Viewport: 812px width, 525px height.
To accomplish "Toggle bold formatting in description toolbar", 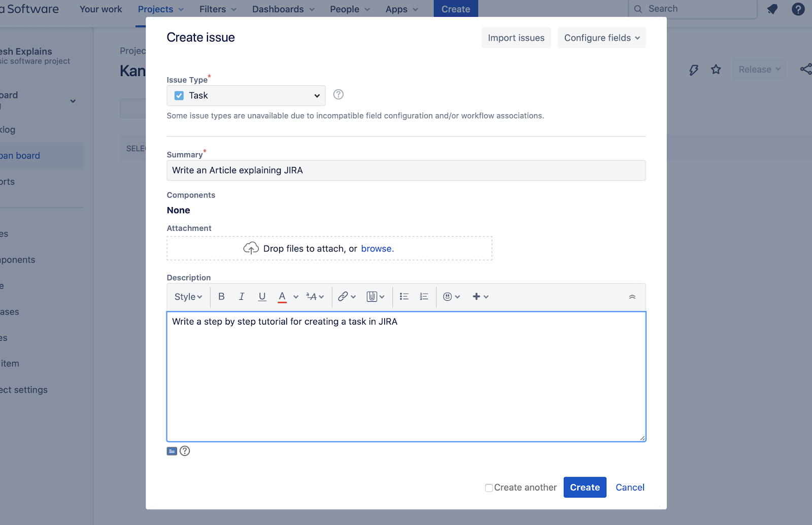I will coord(221,297).
